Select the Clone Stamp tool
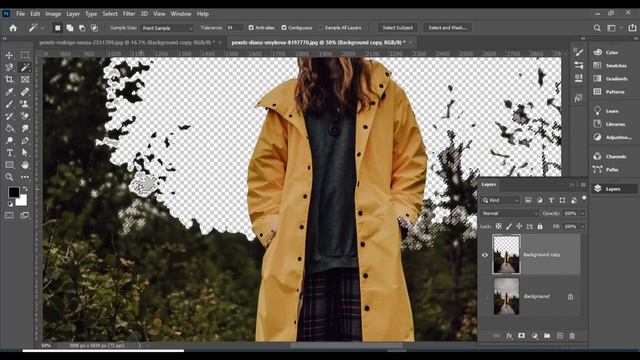Image resolution: width=640 pixels, height=360 pixels. click(25, 104)
